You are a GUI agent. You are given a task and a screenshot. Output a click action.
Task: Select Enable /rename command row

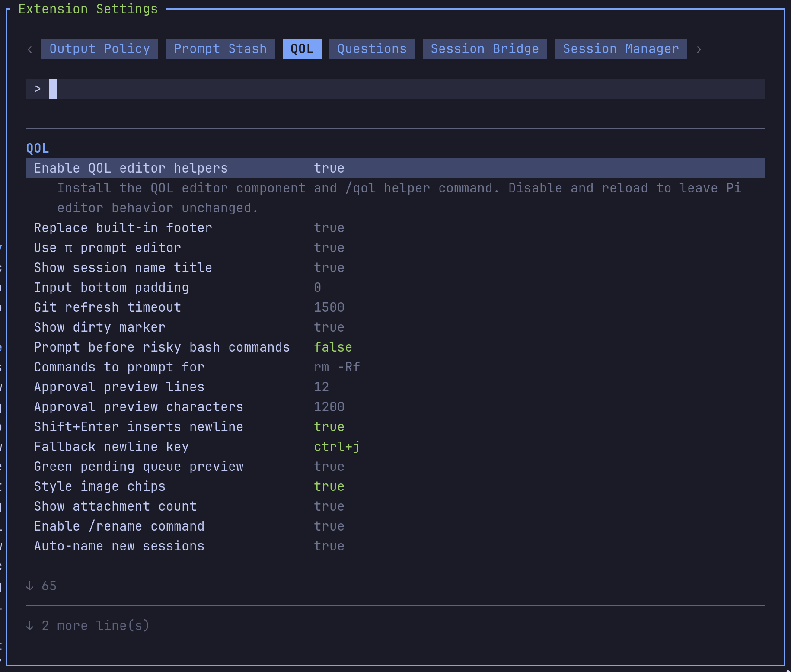pyautogui.click(x=395, y=526)
